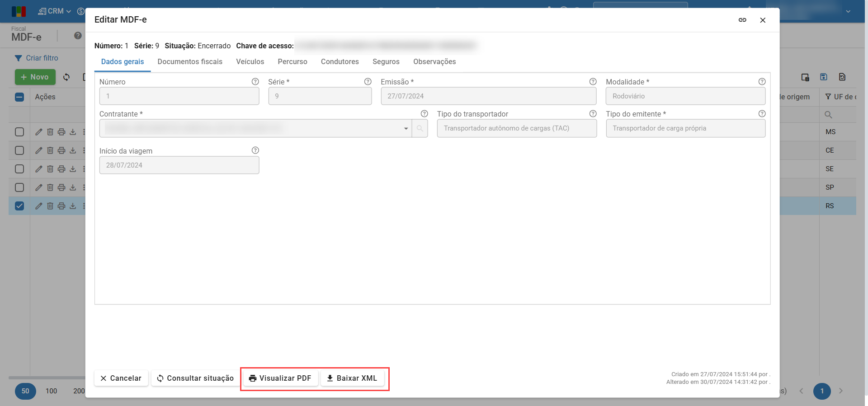Click the Emissão date field
The height and width of the screenshot is (406, 868).
click(489, 96)
